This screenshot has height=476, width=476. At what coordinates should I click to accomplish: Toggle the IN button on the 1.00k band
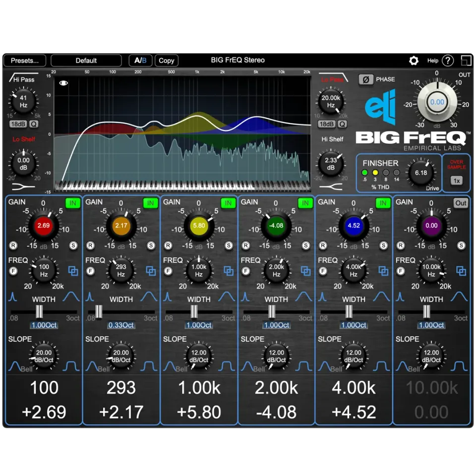(228, 203)
